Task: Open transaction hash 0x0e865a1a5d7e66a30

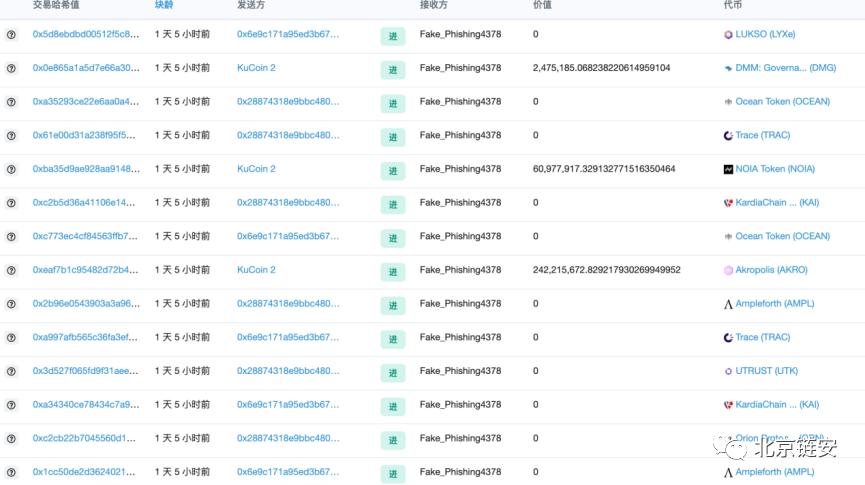Action: (x=86, y=68)
